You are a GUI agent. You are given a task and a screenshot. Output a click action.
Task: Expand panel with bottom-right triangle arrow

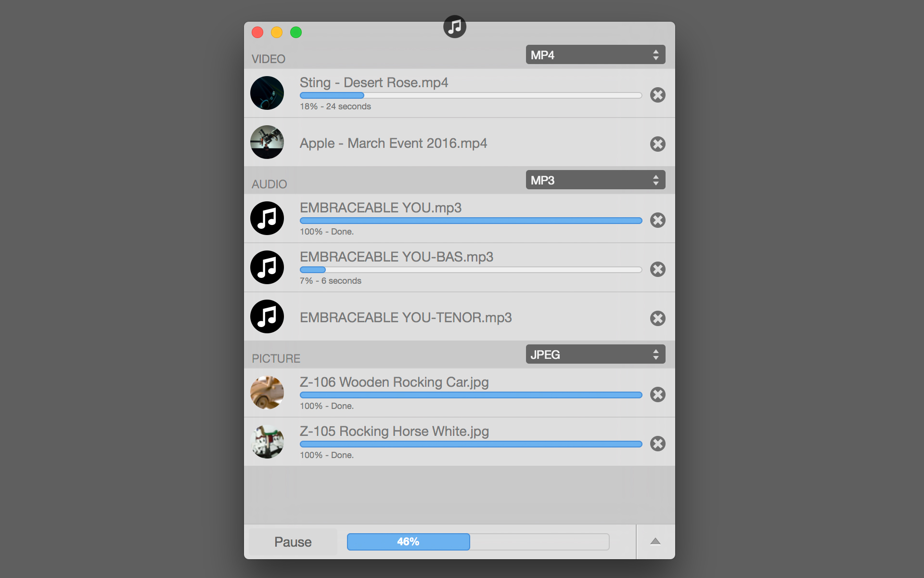[x=655, y=541]
